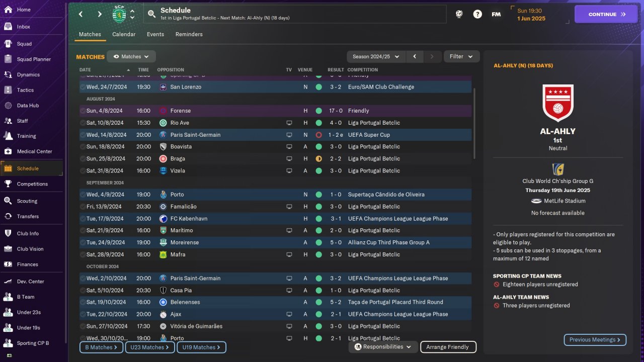
Task: Click the matches list vertical scrollbar
Action: point(474,124)
